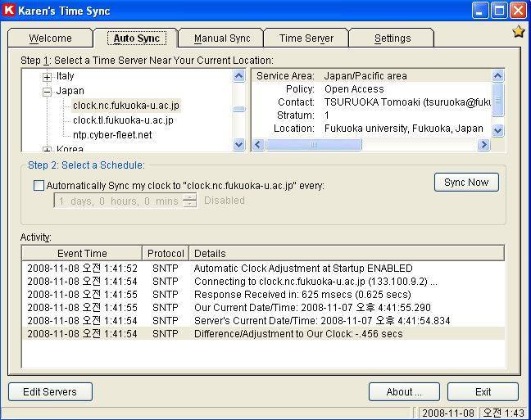The width and height of the screenshot is (531, 420).
Task: Click server list scroll up arrow
Action: (239, 76)
